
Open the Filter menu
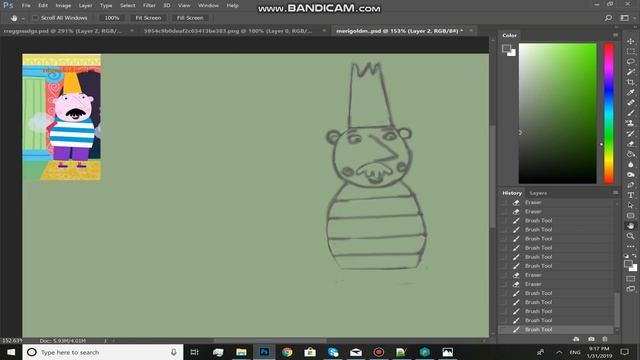pos(149,5)
